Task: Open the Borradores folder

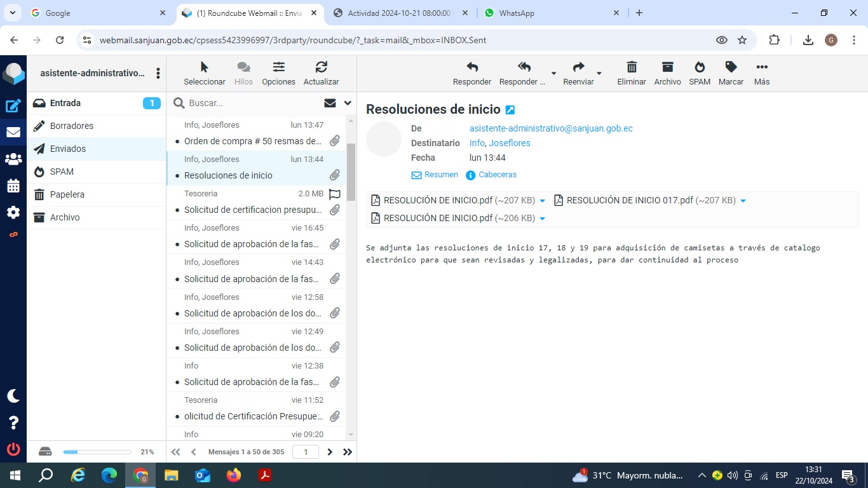Action: click(x=71, y=126)
